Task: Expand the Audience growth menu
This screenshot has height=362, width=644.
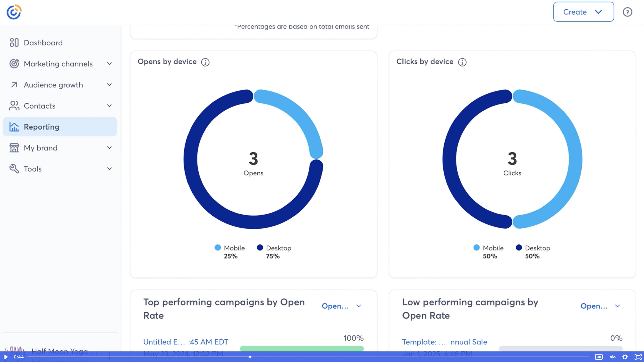Action: pyautogui.click(x=109, y=85)
